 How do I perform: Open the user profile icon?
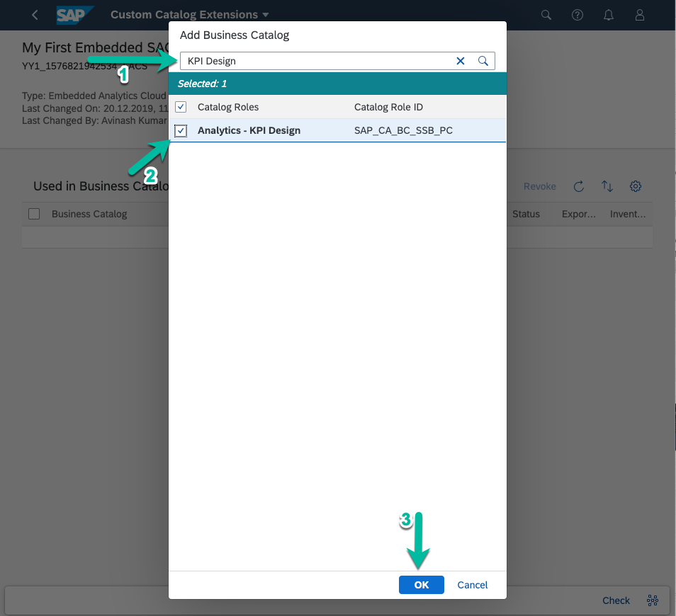pos(640,15)
